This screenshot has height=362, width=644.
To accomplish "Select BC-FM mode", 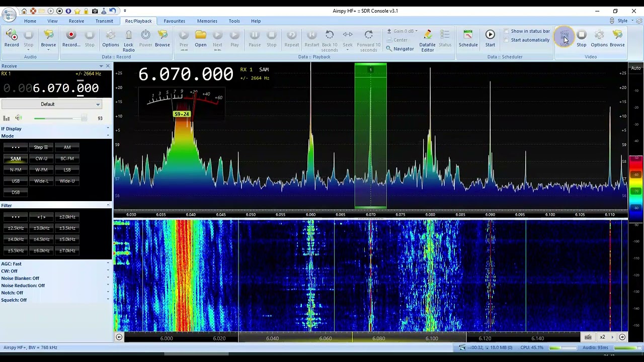I will click(x=67, y=158).
